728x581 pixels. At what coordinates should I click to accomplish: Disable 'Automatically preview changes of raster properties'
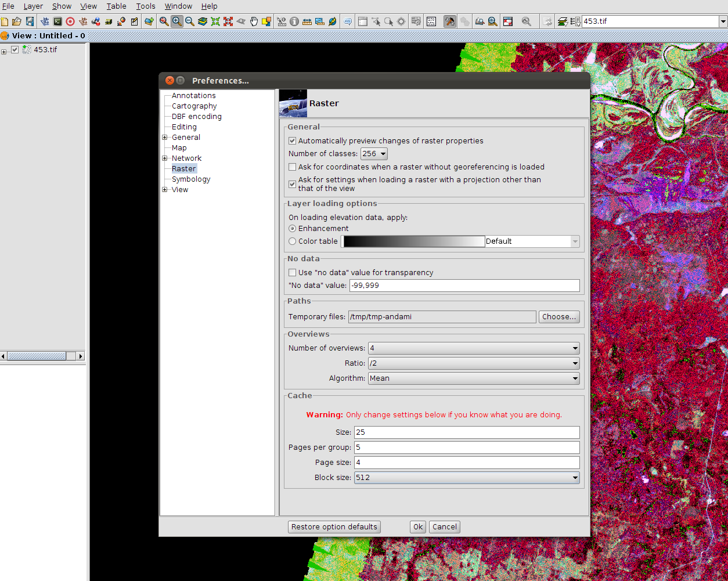pos(292,140)
